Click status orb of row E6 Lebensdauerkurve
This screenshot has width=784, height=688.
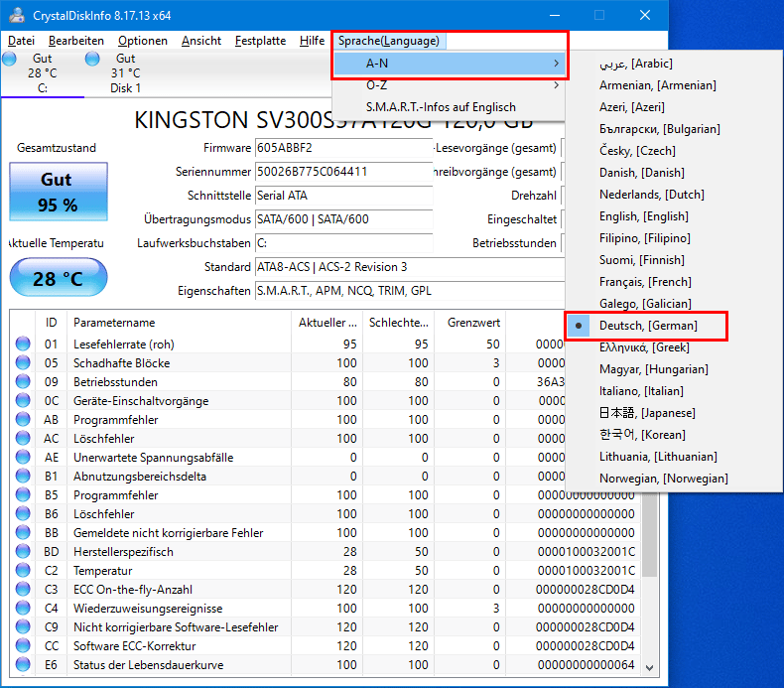click(x=23, y=664)
